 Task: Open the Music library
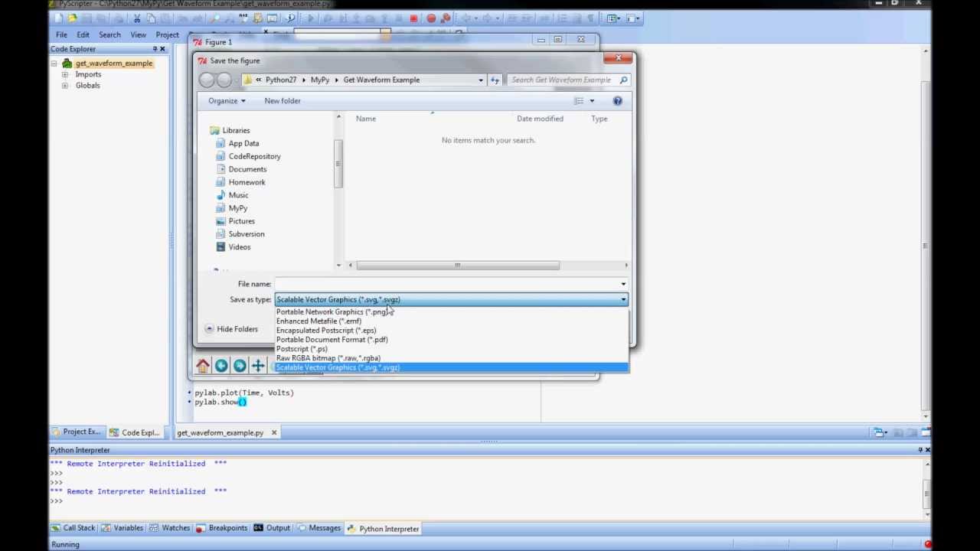[238, 195]
